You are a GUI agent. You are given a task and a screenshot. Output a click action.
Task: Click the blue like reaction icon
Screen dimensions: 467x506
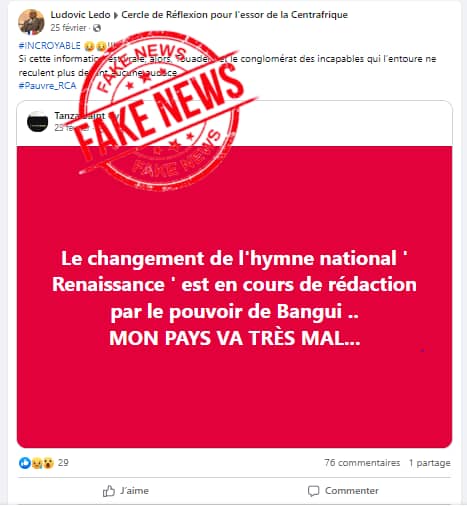[x=25, y=463]
